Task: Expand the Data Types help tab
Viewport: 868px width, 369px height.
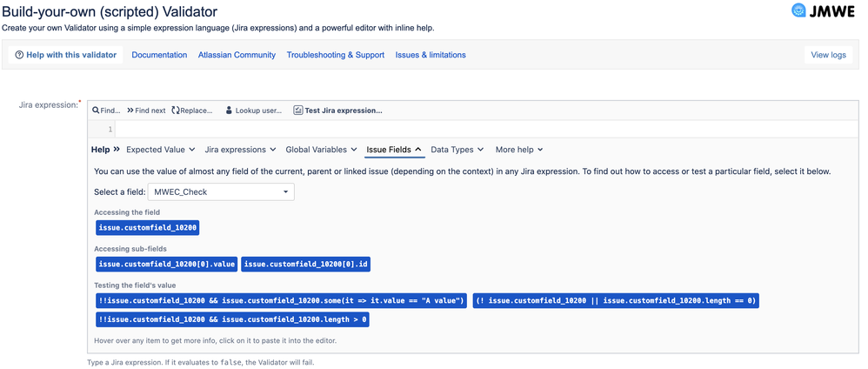Action: (x=457, y=150)
